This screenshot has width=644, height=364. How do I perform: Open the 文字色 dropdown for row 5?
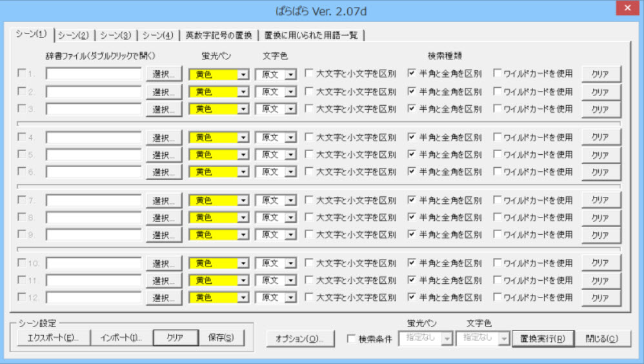click(290, 155)
